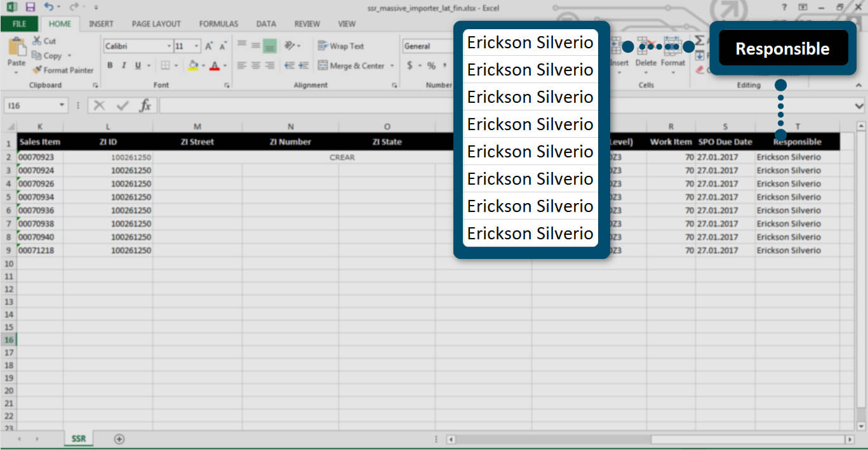Click the Center horizontal align icon
868x450 pixels.
[255, 65]
